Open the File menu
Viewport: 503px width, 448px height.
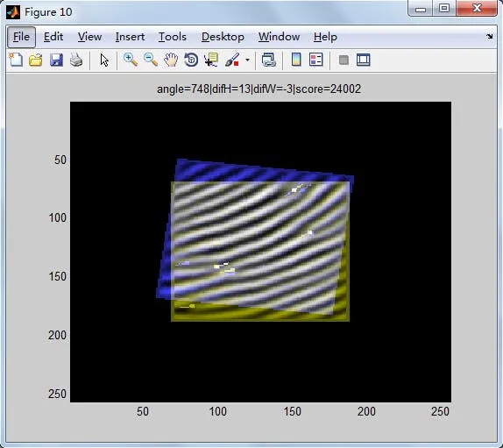point(21,37)
